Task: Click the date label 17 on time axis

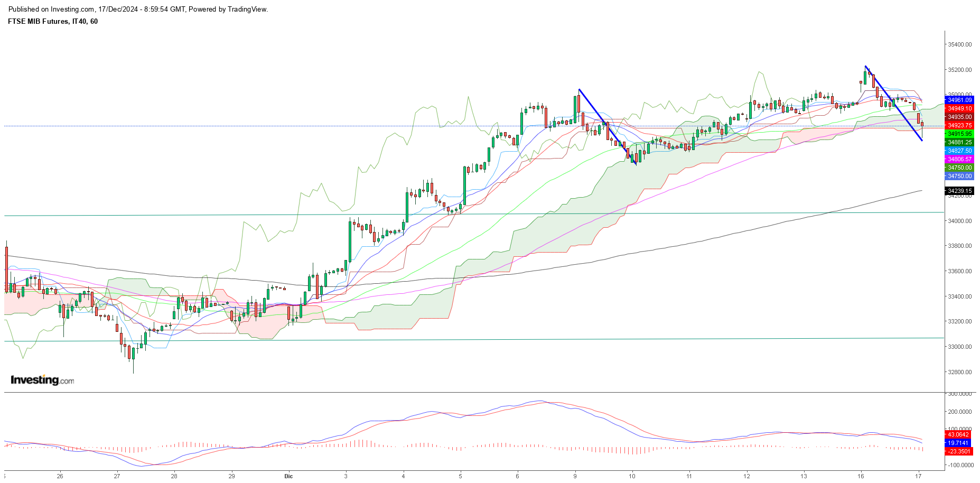Action: (918, 476)
